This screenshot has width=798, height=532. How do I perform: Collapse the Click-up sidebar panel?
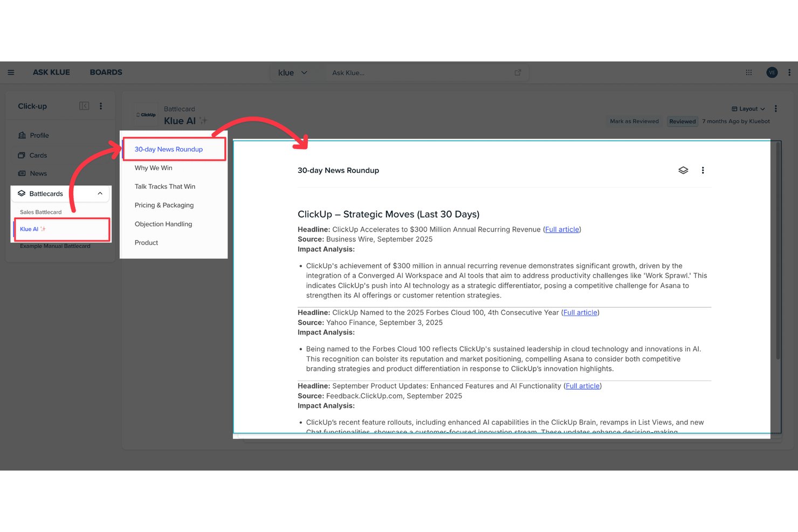coord(84,106)
